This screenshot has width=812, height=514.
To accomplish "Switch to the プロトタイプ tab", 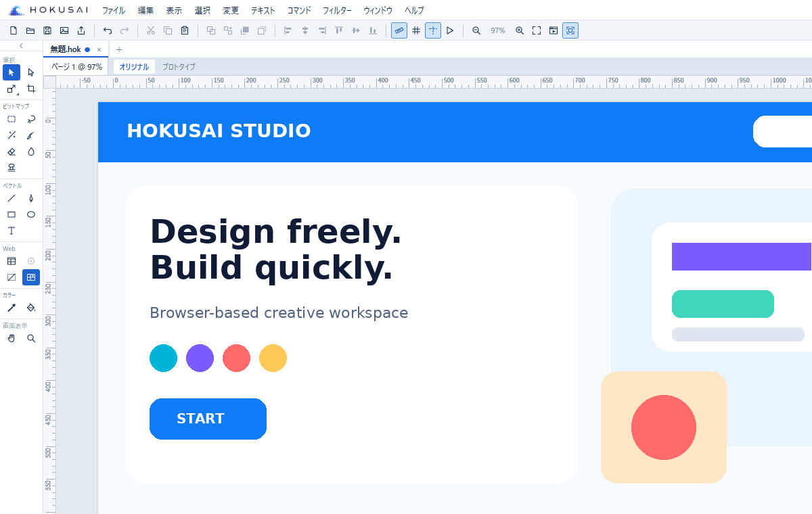I will (179, 67).
